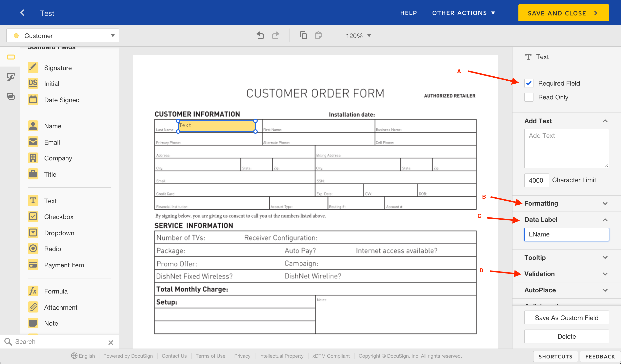Screen dimensions: 621x364
Task: Collapse the Data Label section
Action: (x=605, y=220)
